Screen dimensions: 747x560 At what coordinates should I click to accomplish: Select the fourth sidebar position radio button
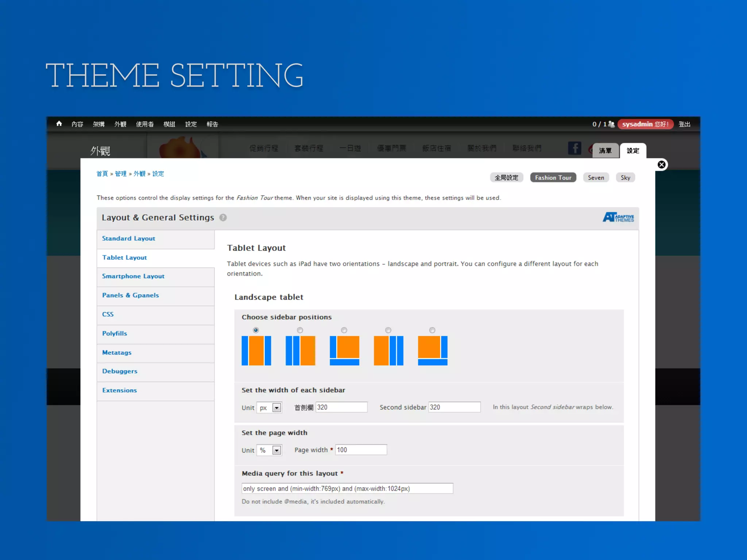(388, 330)
